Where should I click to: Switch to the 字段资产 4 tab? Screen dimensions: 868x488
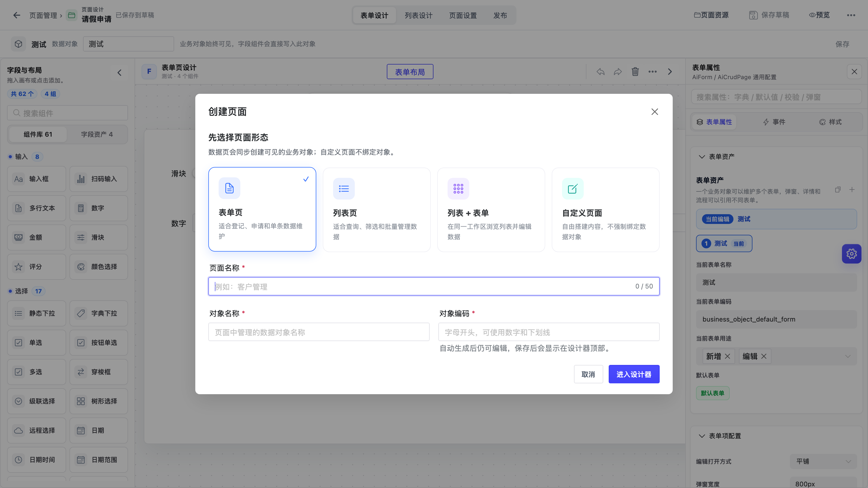pos(97,134)
